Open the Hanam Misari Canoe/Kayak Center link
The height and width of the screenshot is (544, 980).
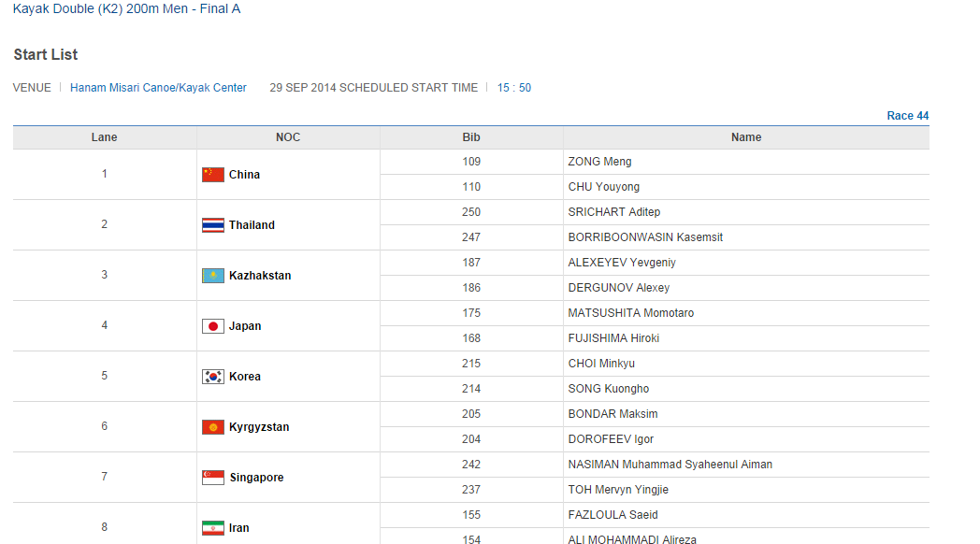coord(158,88)
